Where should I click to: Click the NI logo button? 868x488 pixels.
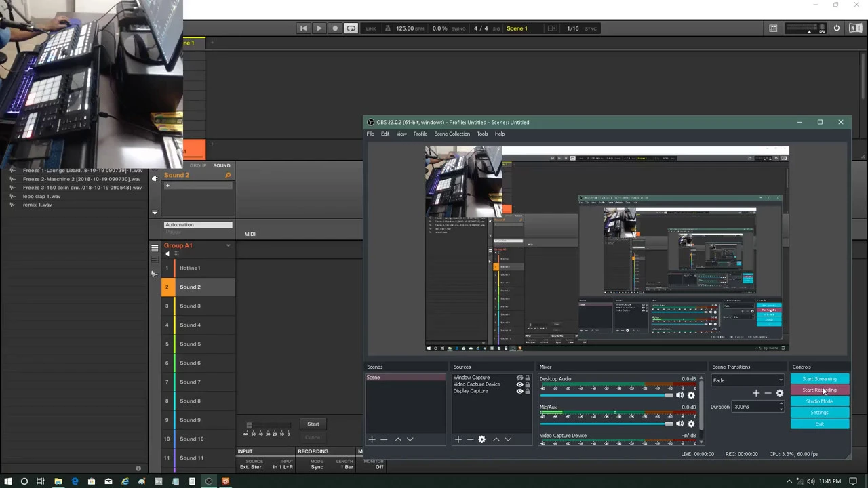[x=856, y=28]
